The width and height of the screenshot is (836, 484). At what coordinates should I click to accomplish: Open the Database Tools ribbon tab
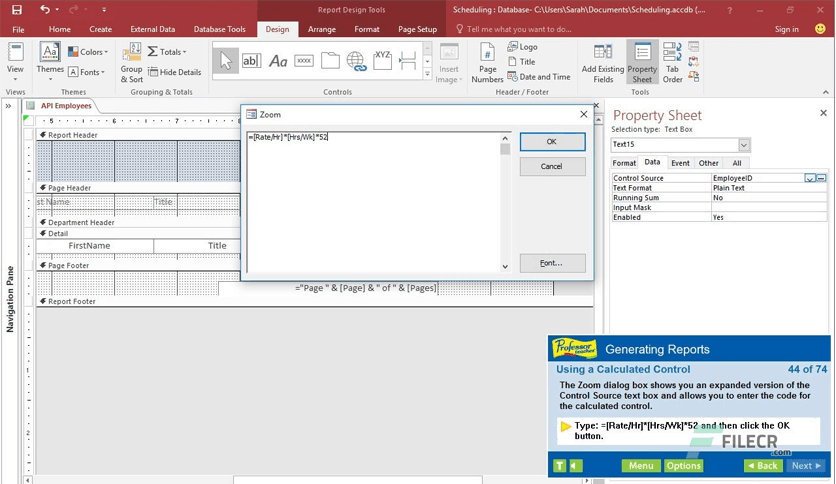point(220,29)
